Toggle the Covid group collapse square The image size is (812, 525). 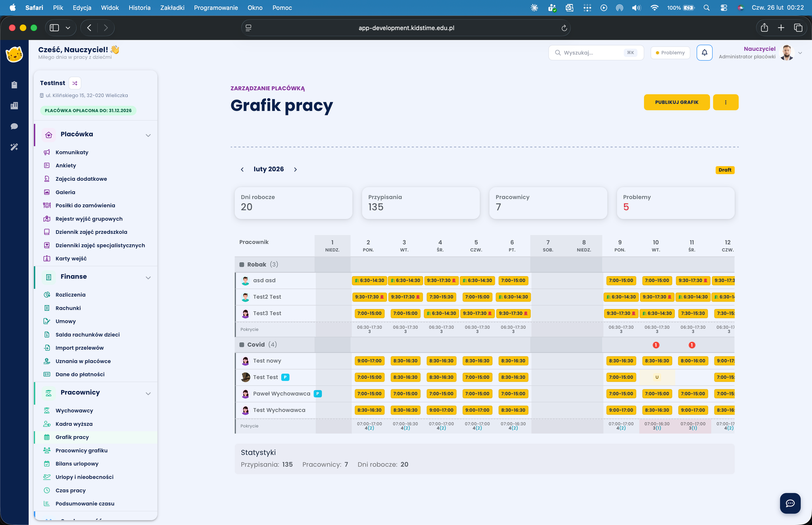click(x=242, y=345)
